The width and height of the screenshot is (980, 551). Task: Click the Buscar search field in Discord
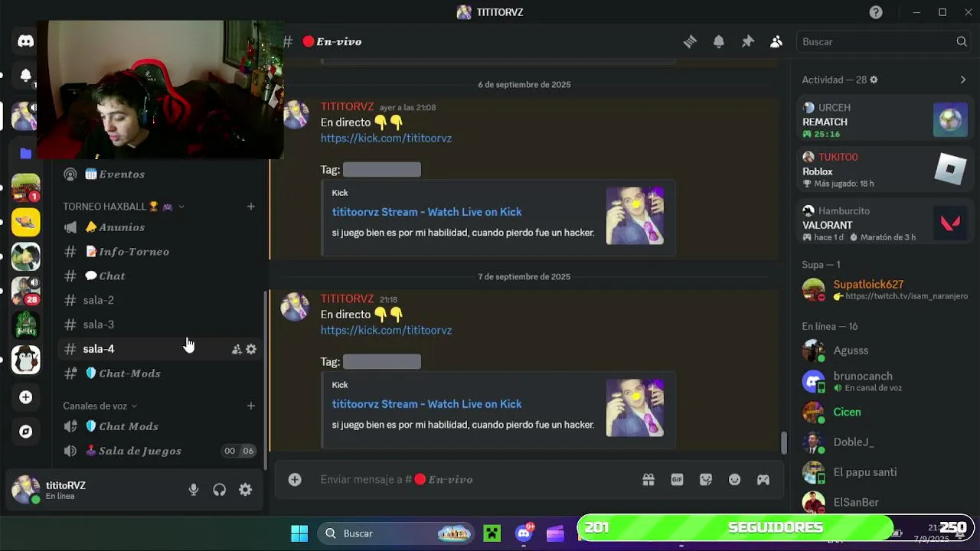[884, 42]
